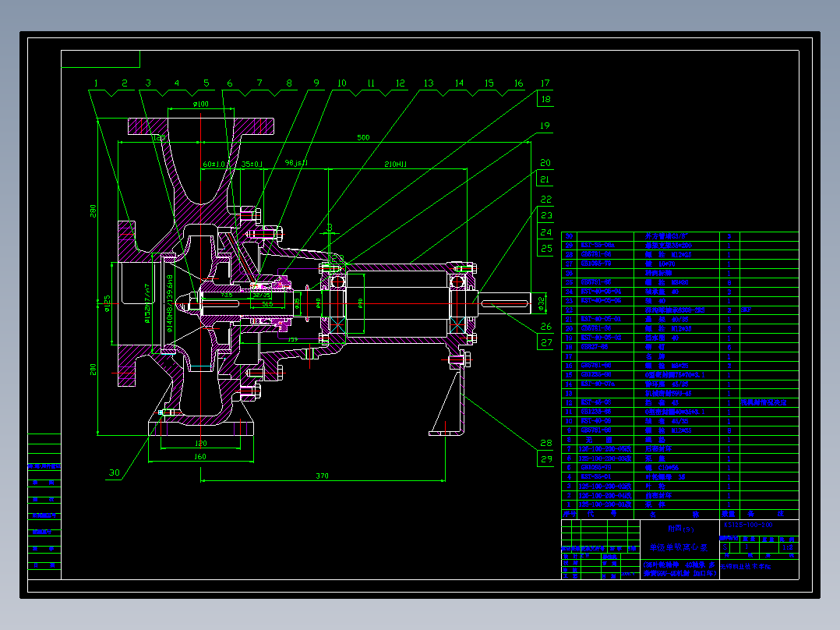Click the parts list code 'KST-35-01'
Image resolution: width=840 pixels, height=630 pixels.
[x=595, y=476]
